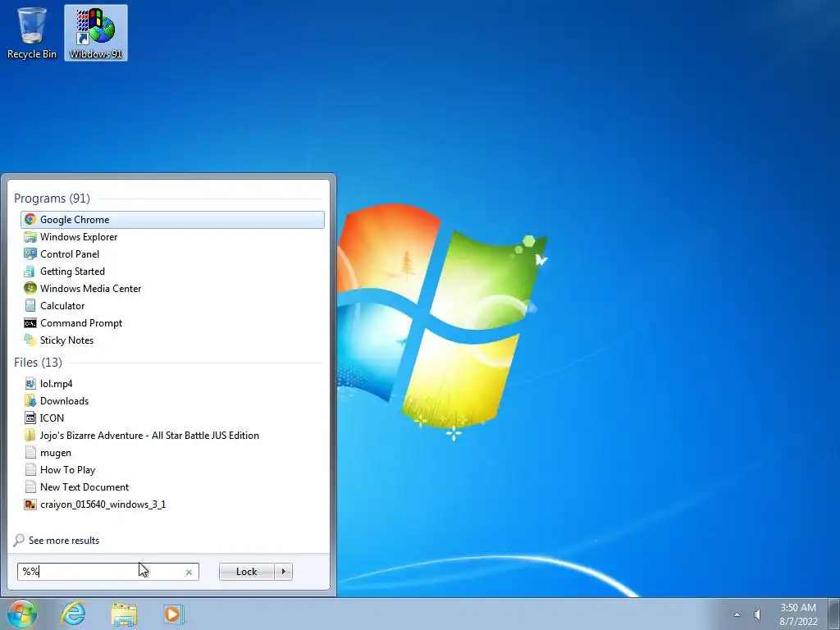840x630 pixels.
Task: Open the Programs (91) group header
Action: coord(52,199)
